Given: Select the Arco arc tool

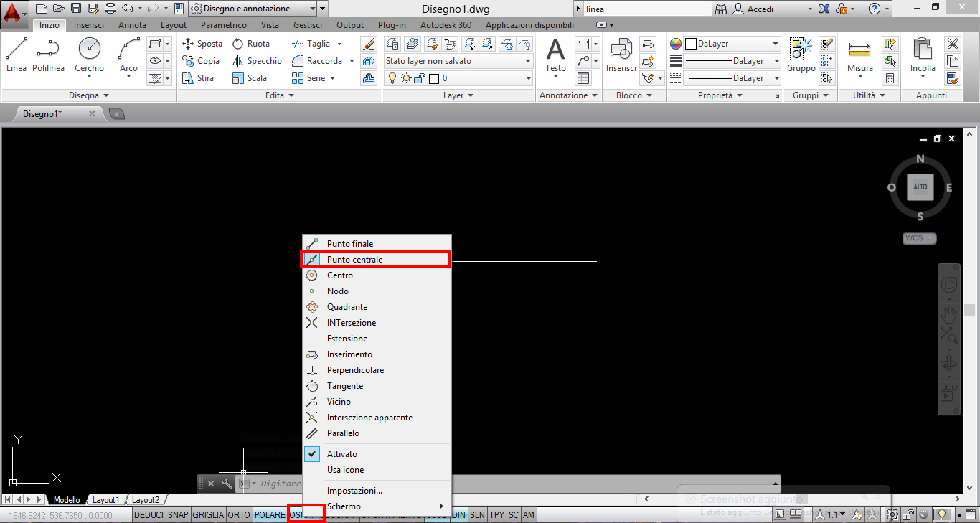Looking at the screenshot, I should [x=128, y=55].
